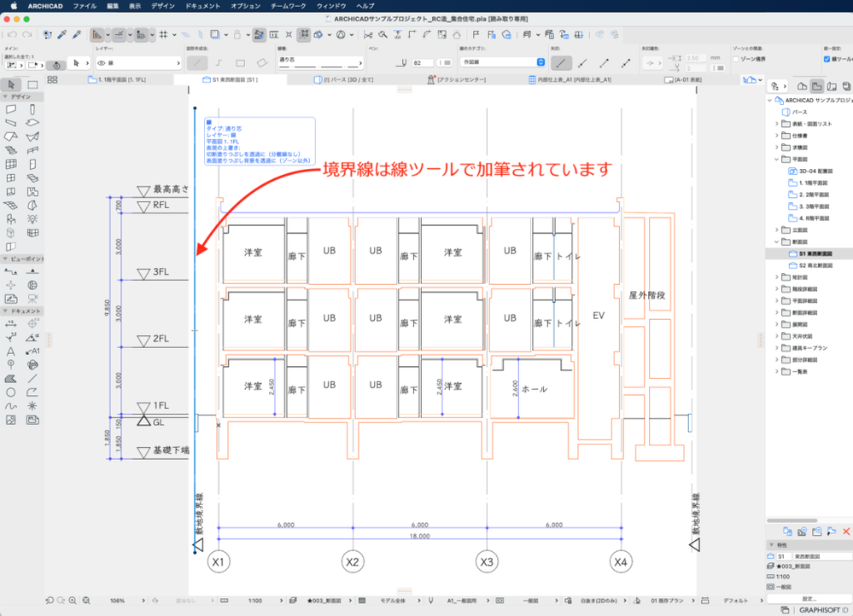Select the Zone tool in toolbox
Viewport: 853px width, 616px height.
click(32, 191)
